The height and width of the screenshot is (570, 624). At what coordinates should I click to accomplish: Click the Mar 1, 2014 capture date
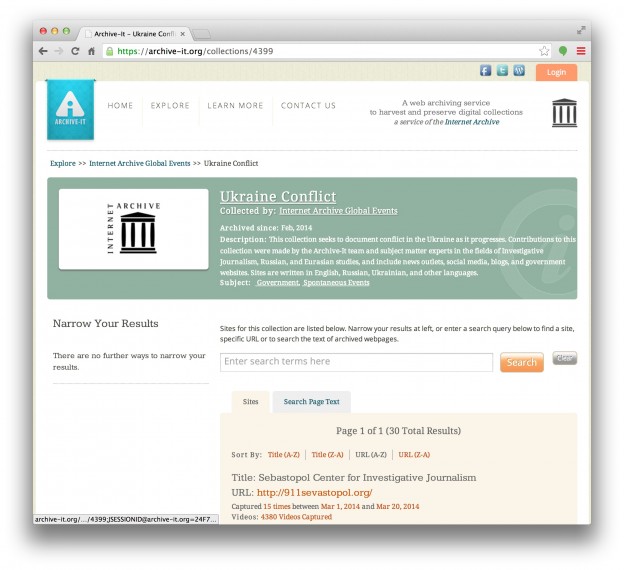coord(340,507)
